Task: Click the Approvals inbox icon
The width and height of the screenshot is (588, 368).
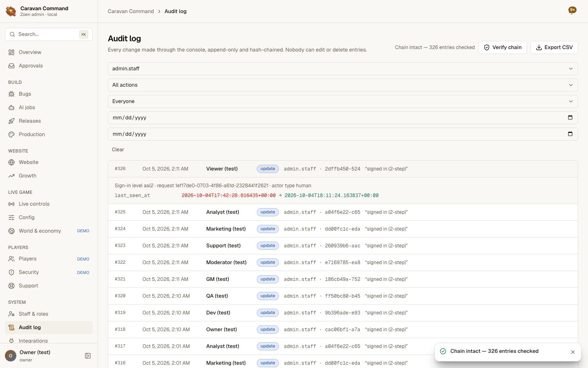Action: click(11, 66)
